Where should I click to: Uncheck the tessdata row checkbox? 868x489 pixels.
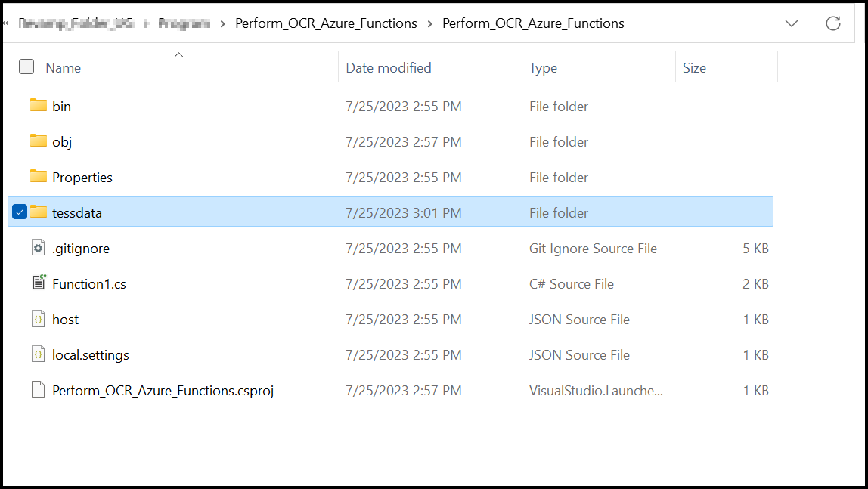tap(20, 212)
